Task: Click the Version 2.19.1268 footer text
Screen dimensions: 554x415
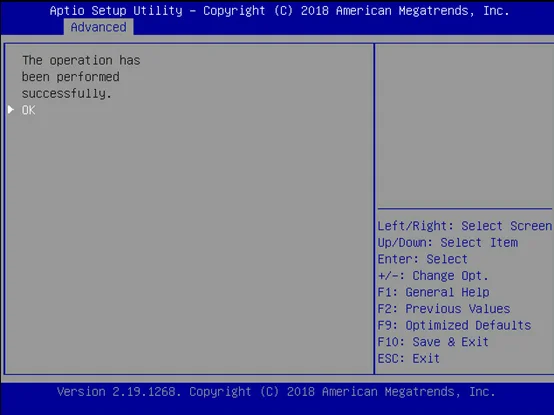Action: point(276,392)
